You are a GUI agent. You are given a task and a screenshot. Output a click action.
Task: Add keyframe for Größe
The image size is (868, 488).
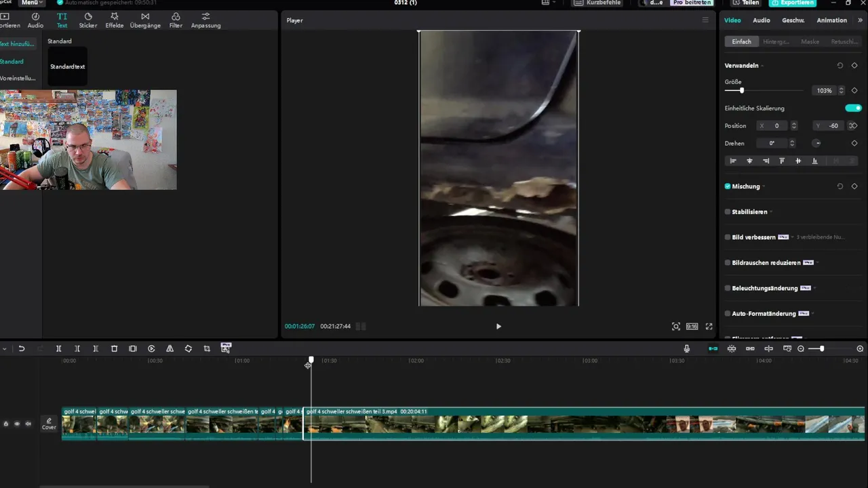point(854,90)
